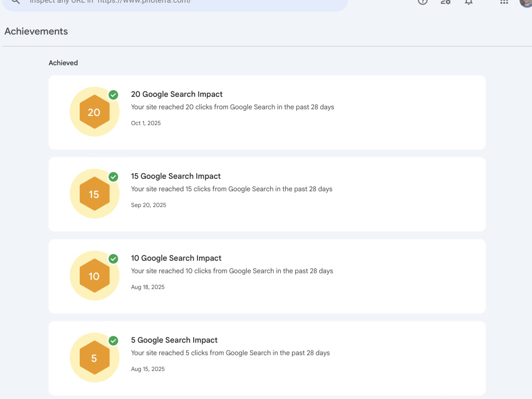The image size is (532, 399).
Task: Click 'Your site reached 15 clicks' description
Action: coord(232,189)
